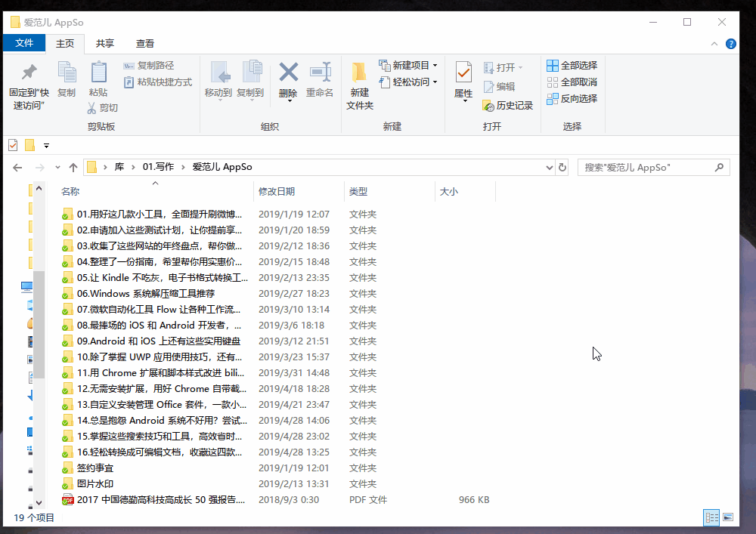
Task: Click the forward navigation arrow
Action: [39, 168]
